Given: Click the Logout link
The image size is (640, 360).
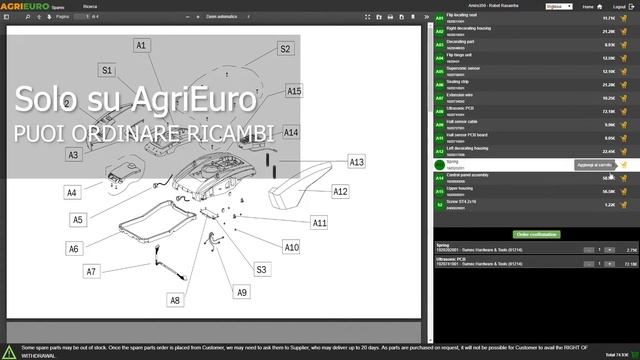Looking at the screenshot, I should click(623, 7).
